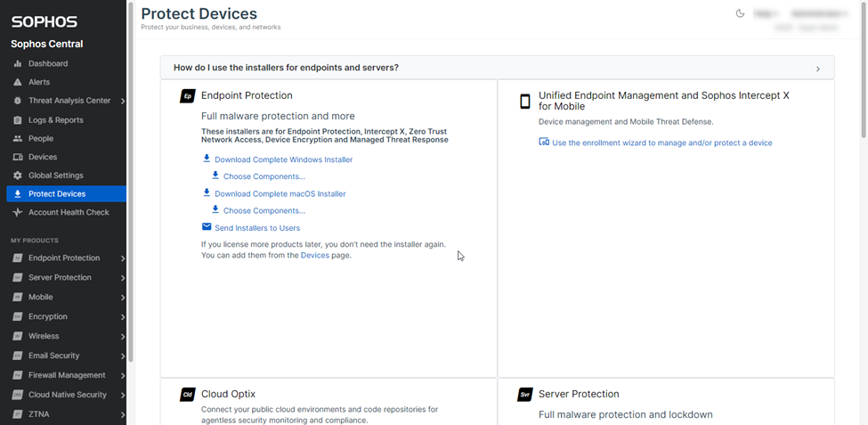This screenshot has width=868, height=425.
Task: Click the Global Settings gear icon
Action: (x=18, y=176)
